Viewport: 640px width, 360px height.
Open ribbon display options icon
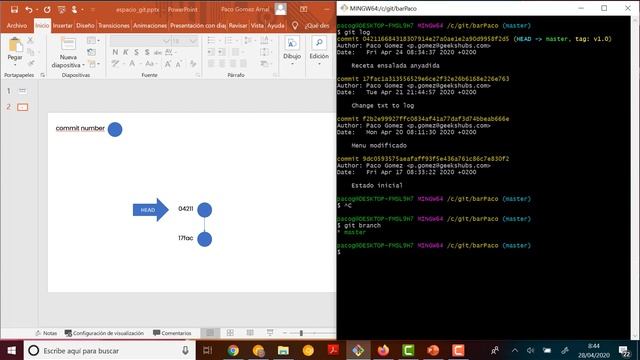point(303,9)
